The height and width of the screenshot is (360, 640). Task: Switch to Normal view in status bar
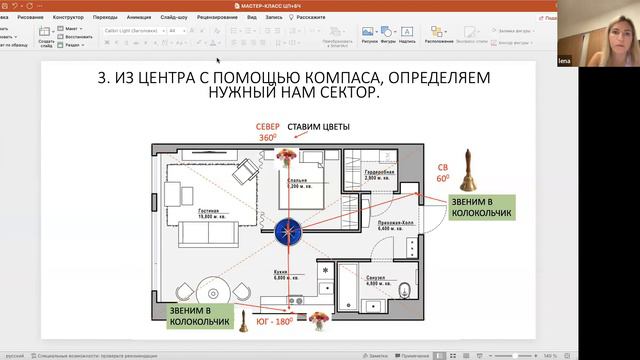coord(439,356)
